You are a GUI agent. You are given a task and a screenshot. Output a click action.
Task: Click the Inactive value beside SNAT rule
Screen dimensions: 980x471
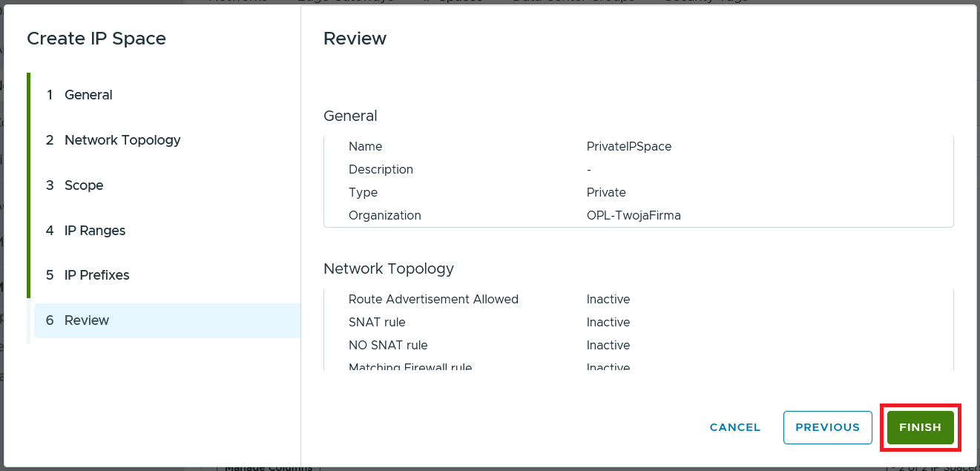(608, 323)
